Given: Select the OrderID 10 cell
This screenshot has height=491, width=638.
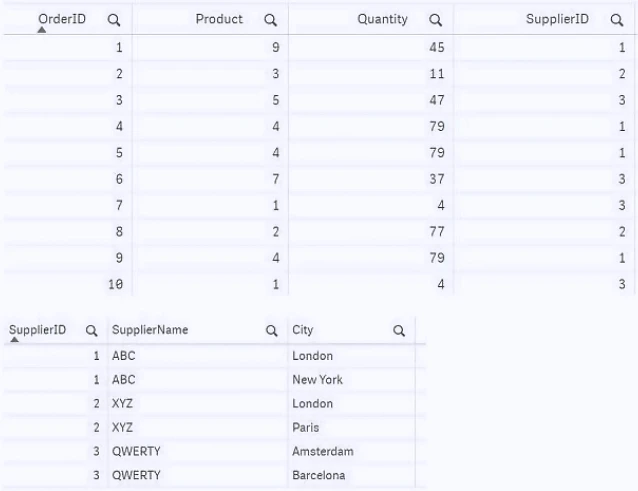Looking at the screenshot, I should pos(115,285).
